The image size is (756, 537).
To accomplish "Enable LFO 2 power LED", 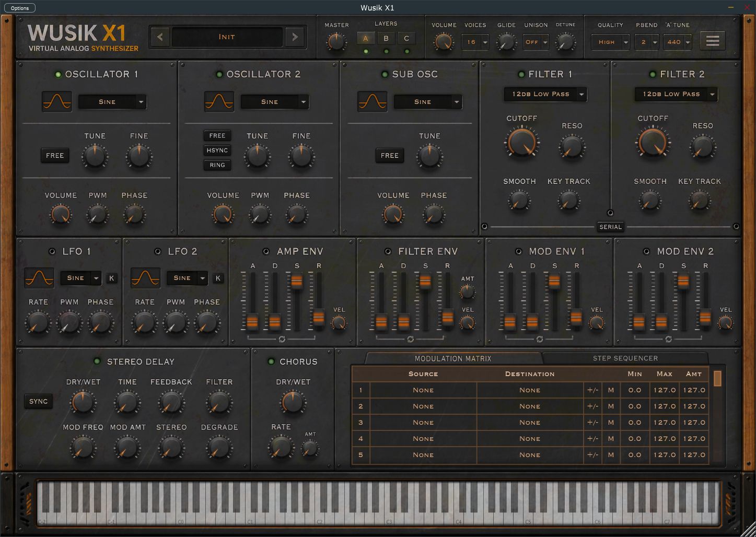I will coord(158,251).
